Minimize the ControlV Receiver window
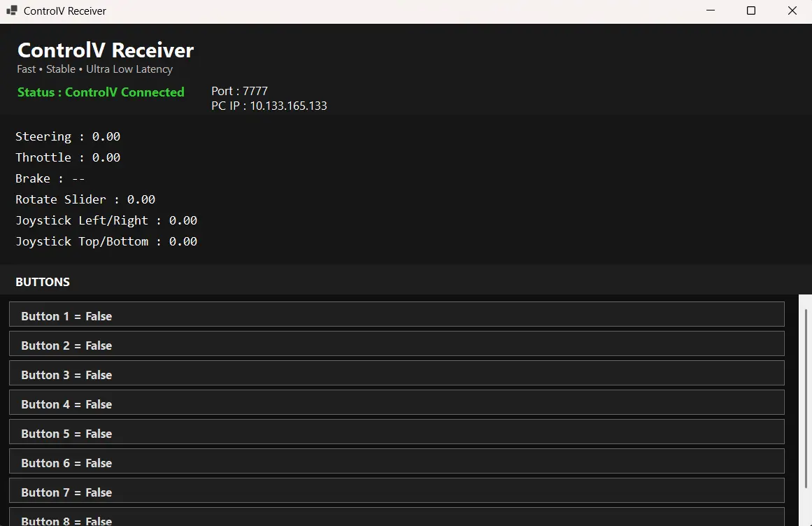Image resolution: width=812 pixels, height=526 pixels. pyautogui.click(x=711, y=10)
